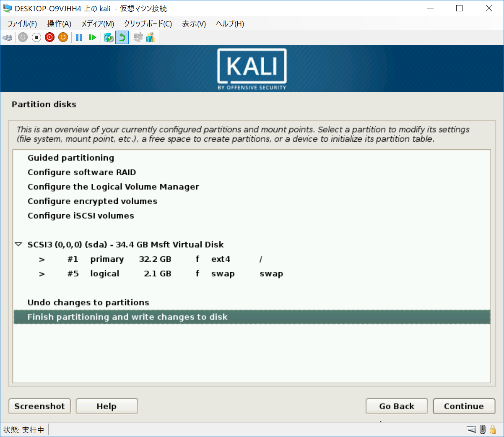Image resolution: width=504 pixels, height=437 pixels.
Task: Click the Go Back button
Action: click(x=396, y=406)
